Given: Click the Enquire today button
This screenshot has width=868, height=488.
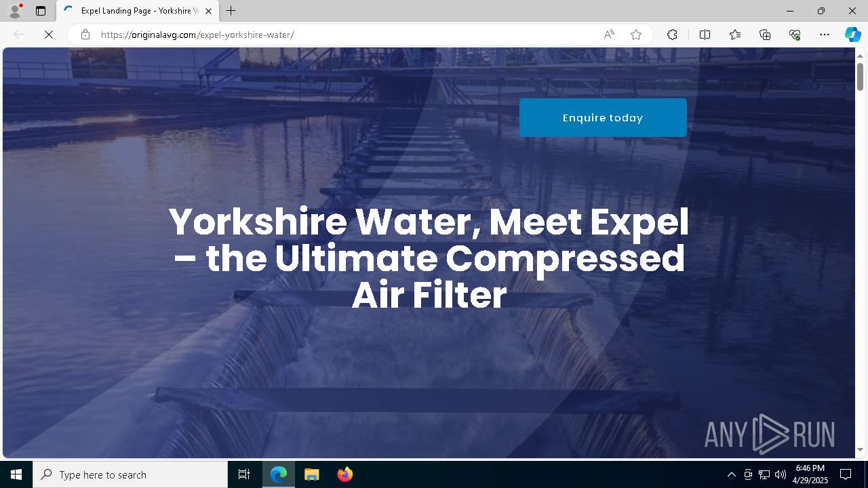Looking at the screenshot, I should click(603, 117).
